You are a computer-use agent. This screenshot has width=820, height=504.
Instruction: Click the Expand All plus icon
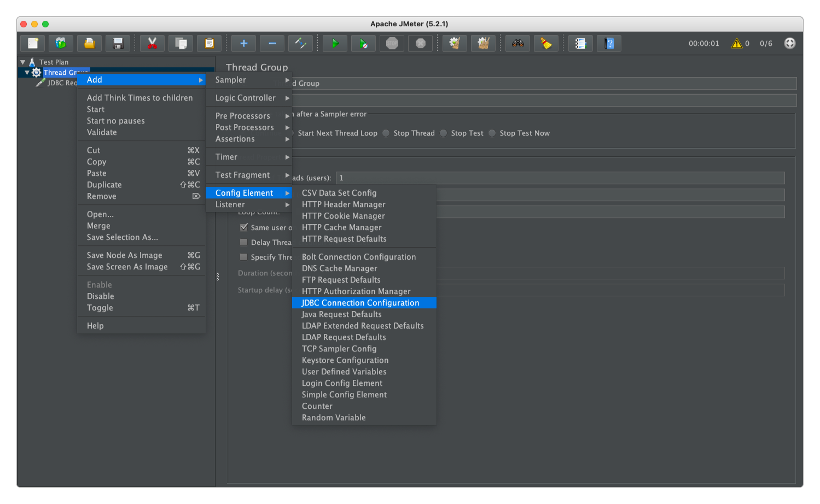[x=244, y=43]
